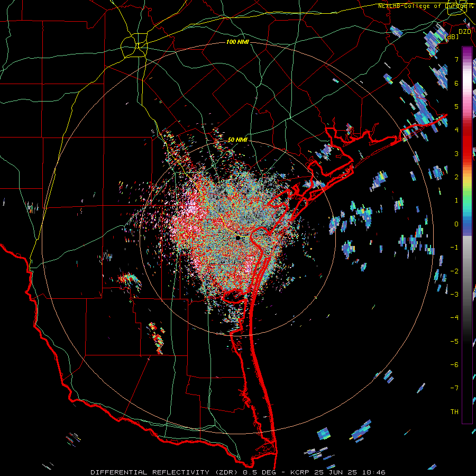This screenshot has width=476, height=476.
Task: Click the "50 NMI" range ring label
Action: coord(237,140)
